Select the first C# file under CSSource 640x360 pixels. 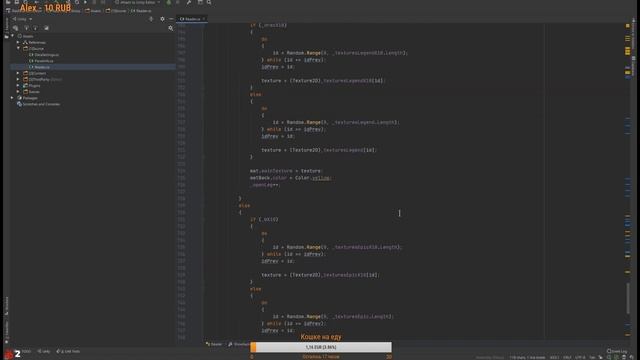[x=44, y=55]
